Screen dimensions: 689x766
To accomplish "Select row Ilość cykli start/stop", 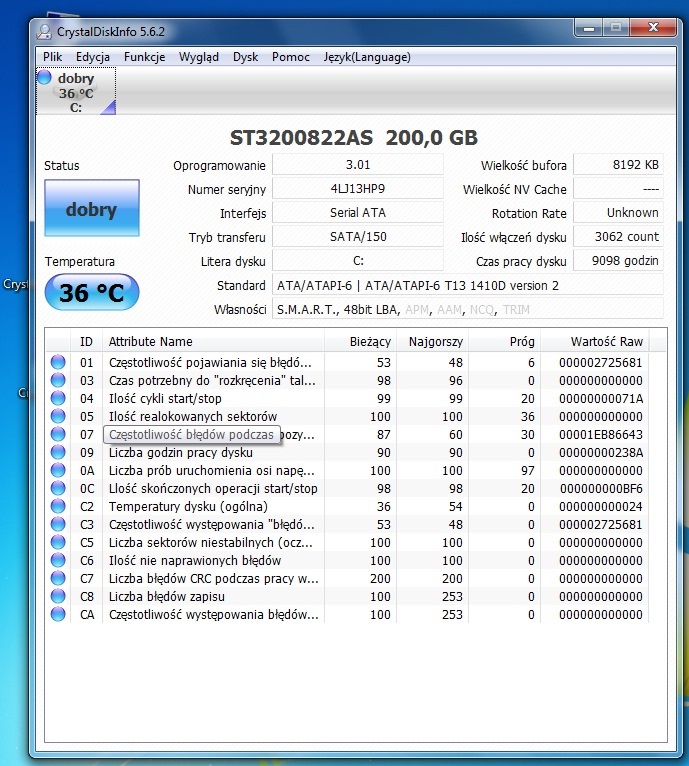I will point(348,398).
